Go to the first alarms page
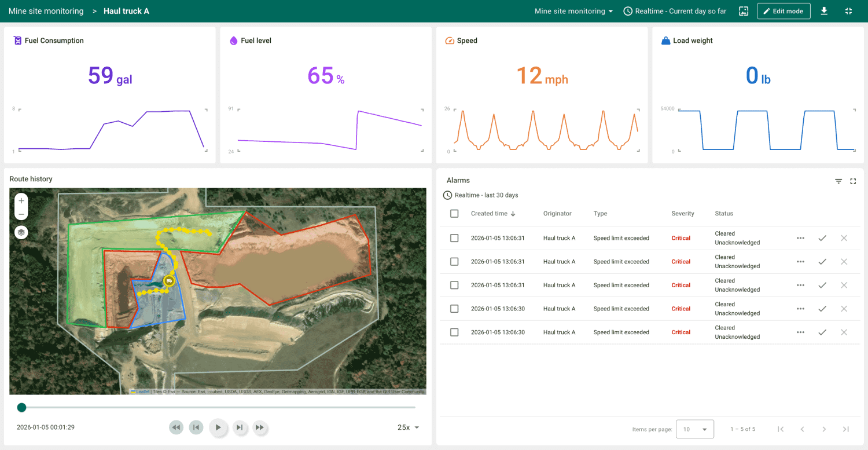868x450 pixels. (x=781, y=429)
